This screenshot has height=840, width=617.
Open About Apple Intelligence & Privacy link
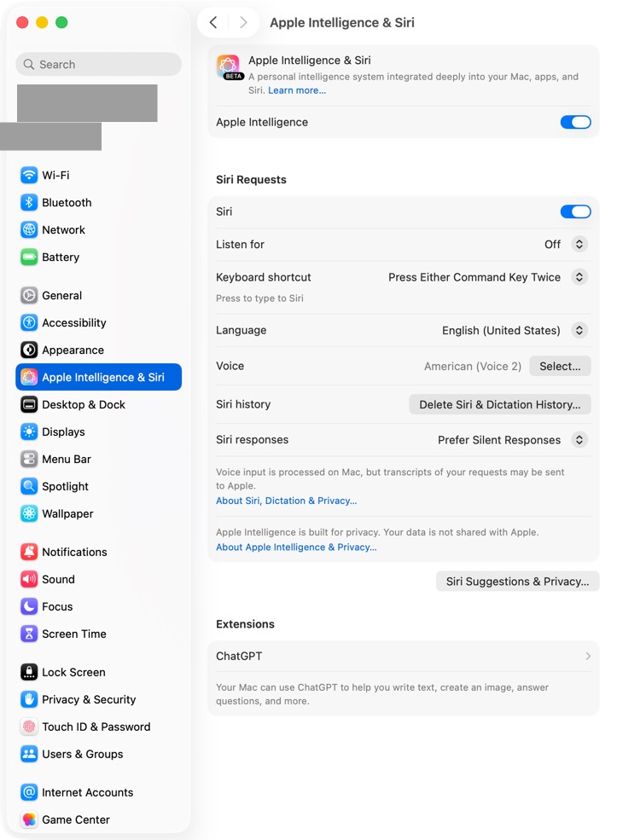tap(296, 547)
